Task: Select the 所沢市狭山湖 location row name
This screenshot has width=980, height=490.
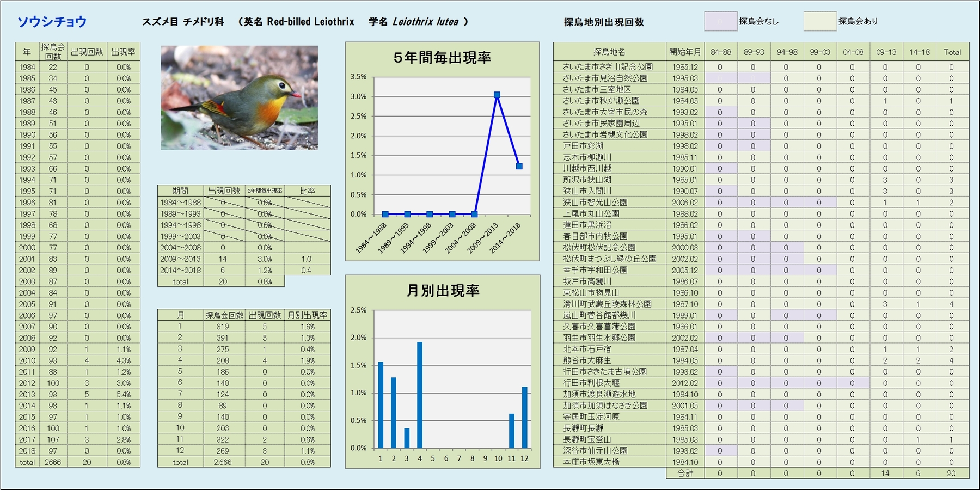Action: click(x=587, y=180)
